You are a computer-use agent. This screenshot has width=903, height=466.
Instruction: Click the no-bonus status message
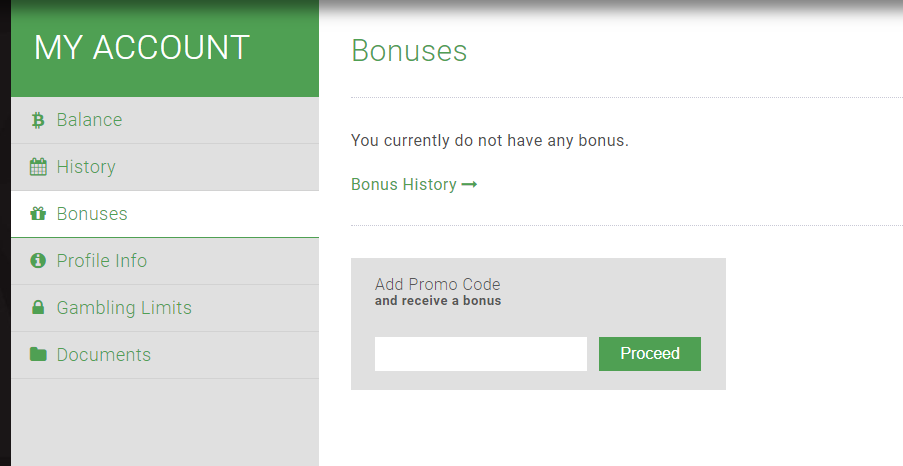(490, 141)
